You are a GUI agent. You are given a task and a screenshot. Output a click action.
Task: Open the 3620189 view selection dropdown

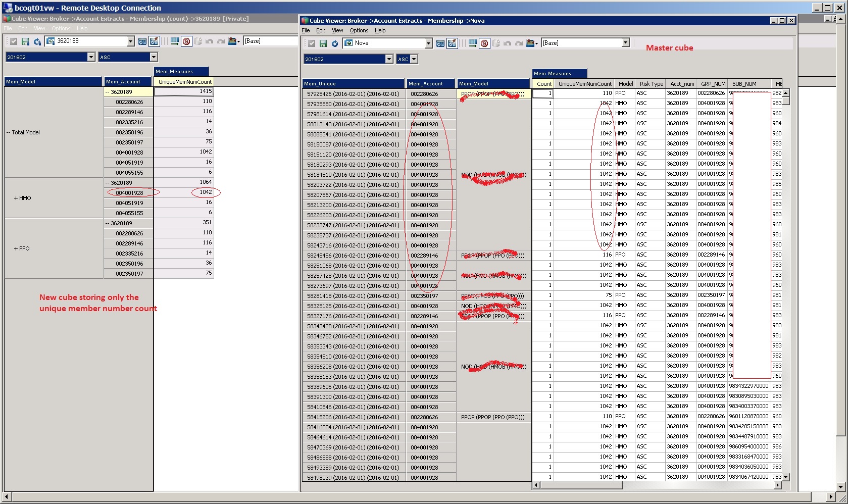(x=130, y=41)
